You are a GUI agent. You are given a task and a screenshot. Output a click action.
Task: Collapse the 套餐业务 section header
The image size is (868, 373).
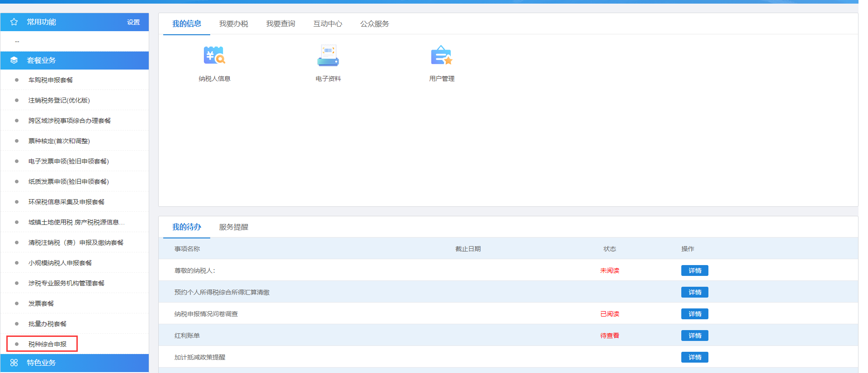click(75, 61)
